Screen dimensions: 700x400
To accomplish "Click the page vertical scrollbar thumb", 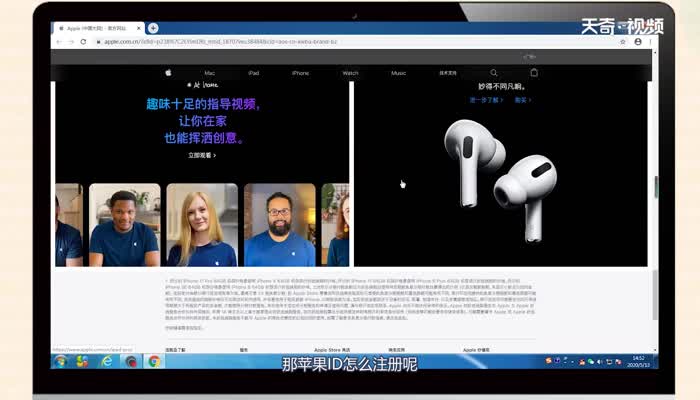I will [x=655, y=295].
